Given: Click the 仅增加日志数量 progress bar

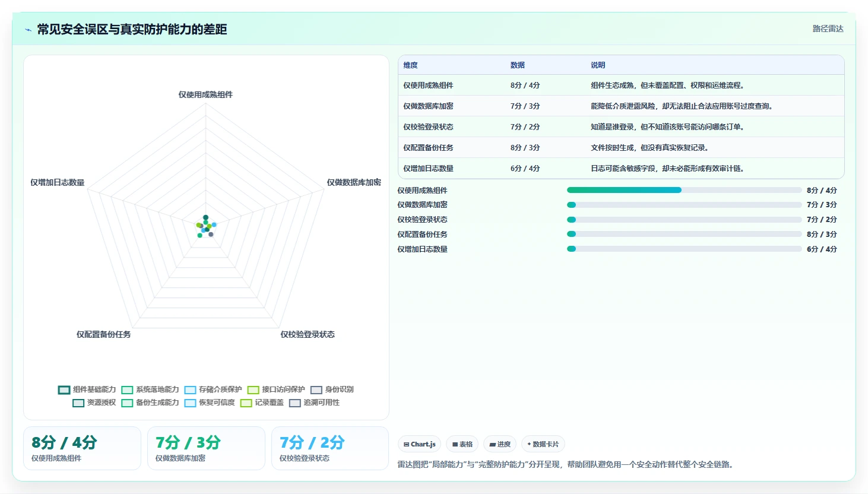Looking at the screenshot, I should click(684, 249).
